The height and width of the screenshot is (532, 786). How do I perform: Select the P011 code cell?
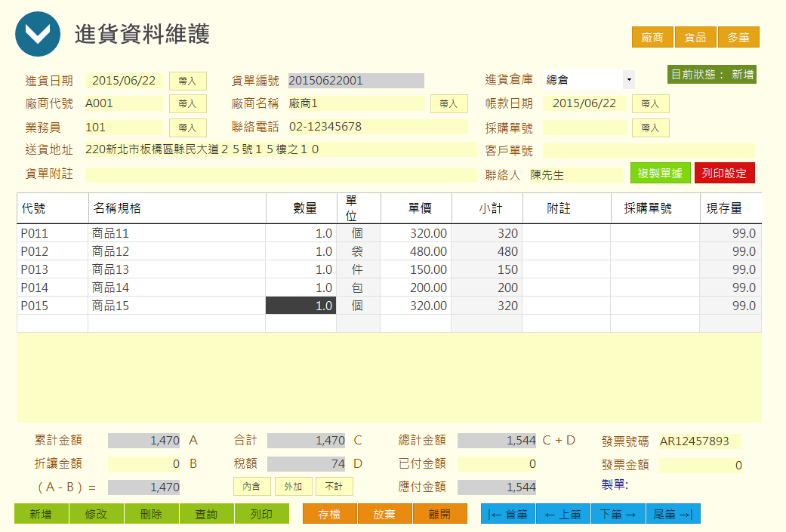pyautogui.click(x=52, y=233)
